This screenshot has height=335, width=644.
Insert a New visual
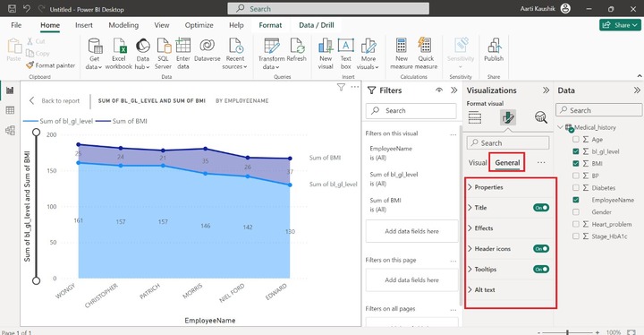(326, 54)
